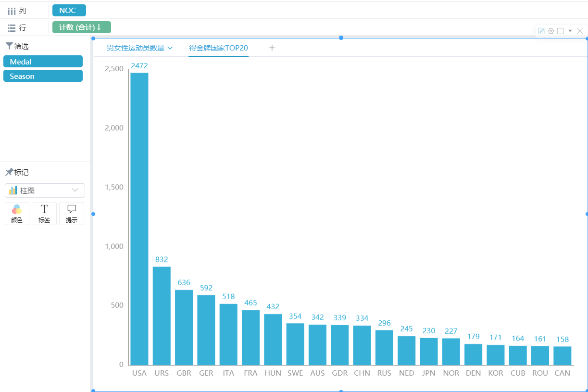Switch to the 得金牌国家TOP20 tab

(219, 48)
